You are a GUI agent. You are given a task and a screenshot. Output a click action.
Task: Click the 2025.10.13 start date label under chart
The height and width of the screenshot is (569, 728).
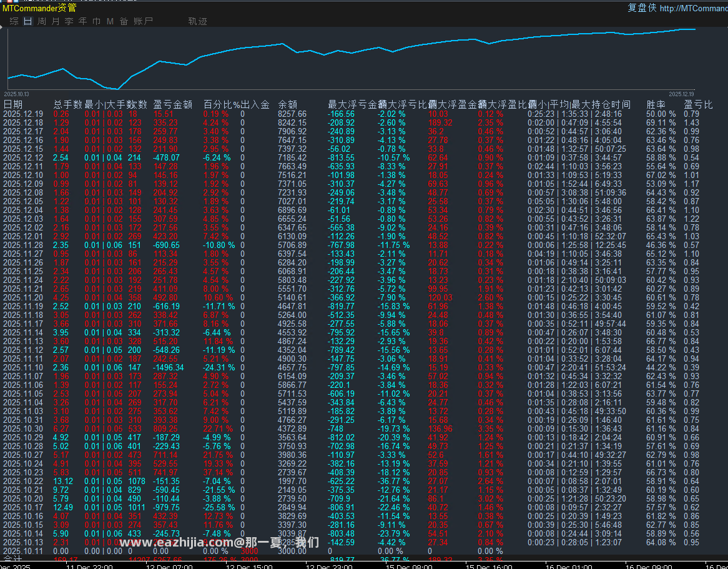click(x=16, y=94)
